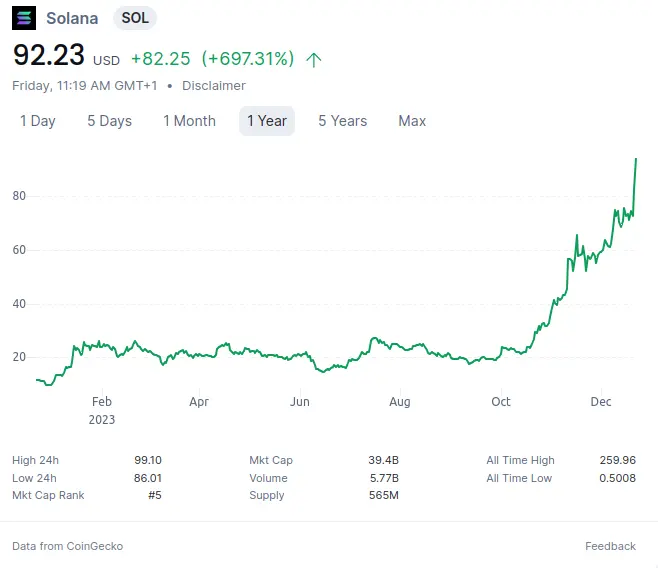658x568 pixels.
Task: Click the Volume label
Action: click(x=268, y=478)
